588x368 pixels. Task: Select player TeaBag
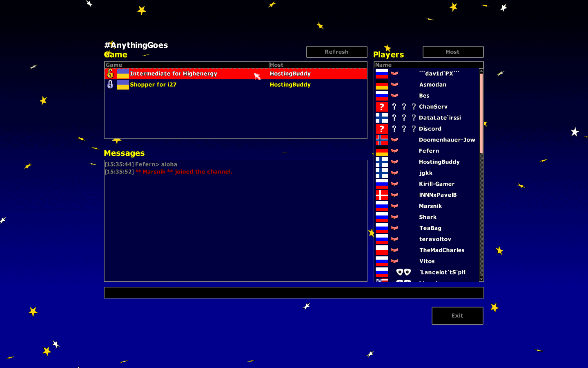[x=430, y=228]
